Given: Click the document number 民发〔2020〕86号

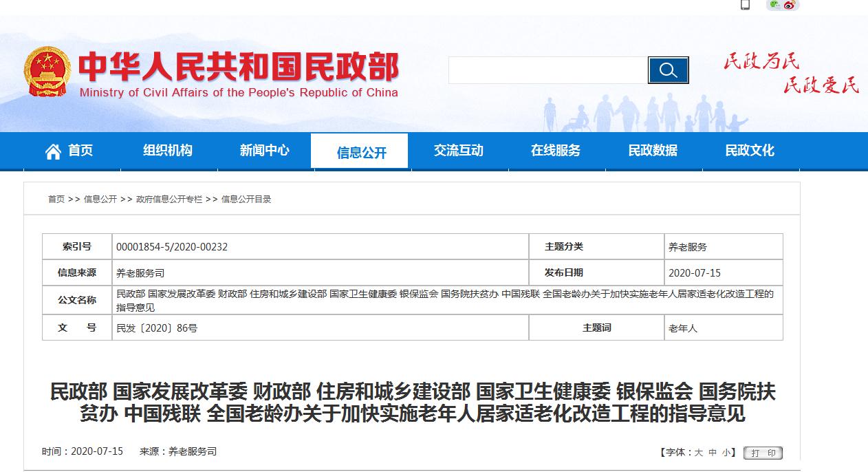Looking at the screenshot, I should [x=158, y=329].
